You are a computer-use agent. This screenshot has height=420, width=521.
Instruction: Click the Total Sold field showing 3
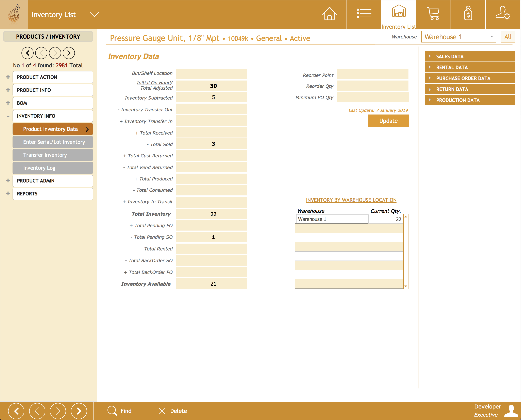tap(211, 144)
